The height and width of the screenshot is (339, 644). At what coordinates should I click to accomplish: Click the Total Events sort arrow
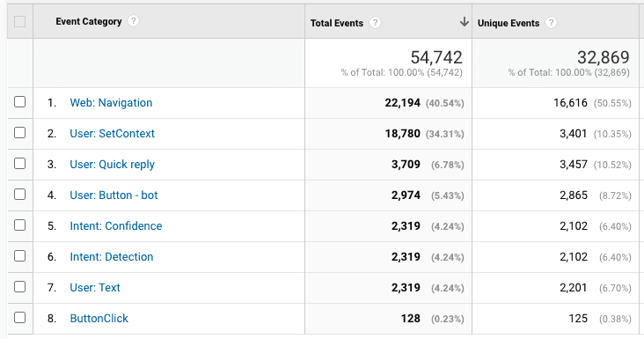[x=465, y=22]
